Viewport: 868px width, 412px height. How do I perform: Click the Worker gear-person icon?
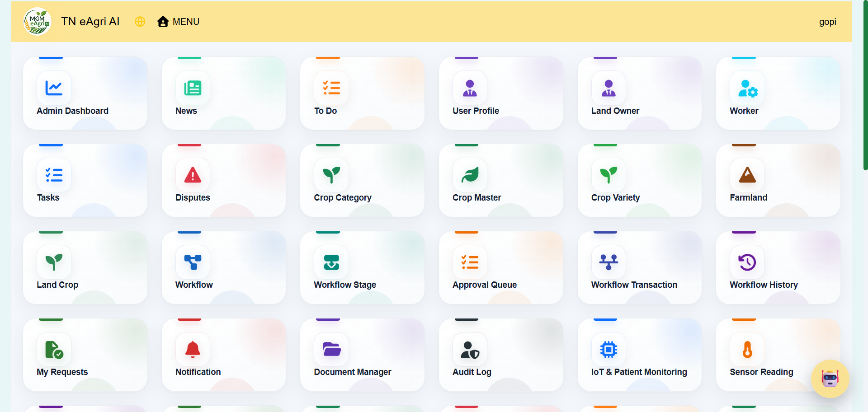(747, 88)
